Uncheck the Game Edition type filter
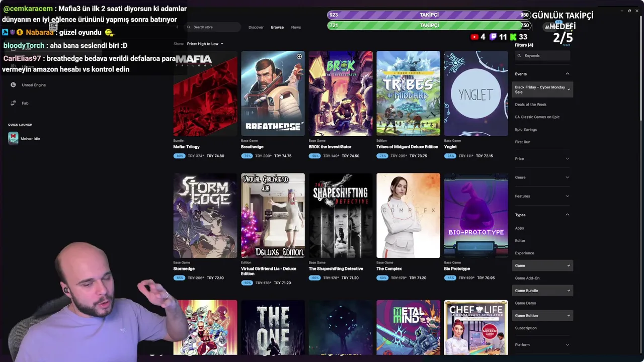Image resolution: width=644 pixels, height=362 pixels. pyautogui.click(x=542, y=316)
